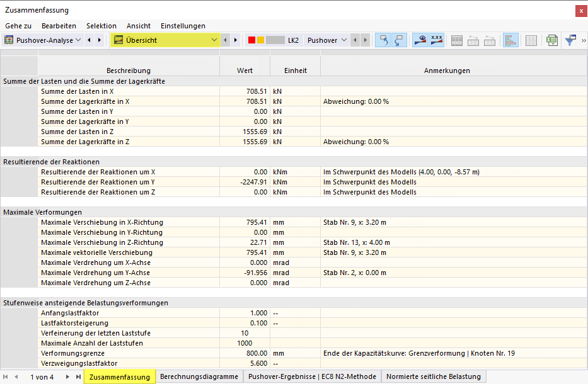Toggle the colored bars display icon
Viewport: 588px width, 384px height.
point(510,40)
